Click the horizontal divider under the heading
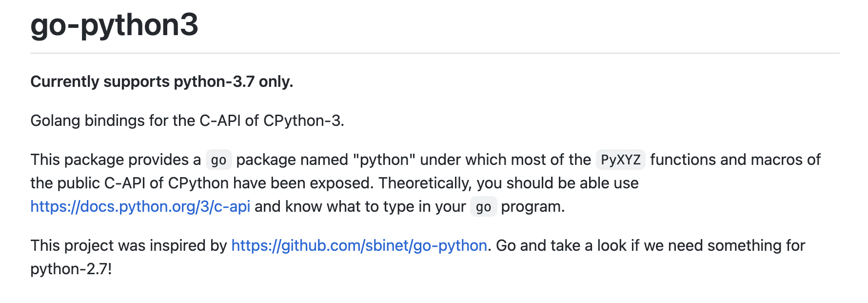This screenshot has width=868, height=303. point(434,53)
